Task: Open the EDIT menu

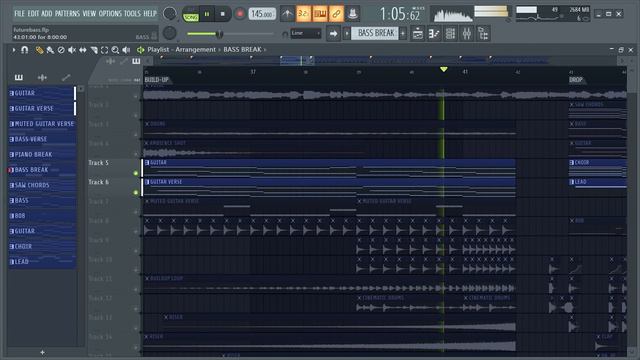Action: 33,13
